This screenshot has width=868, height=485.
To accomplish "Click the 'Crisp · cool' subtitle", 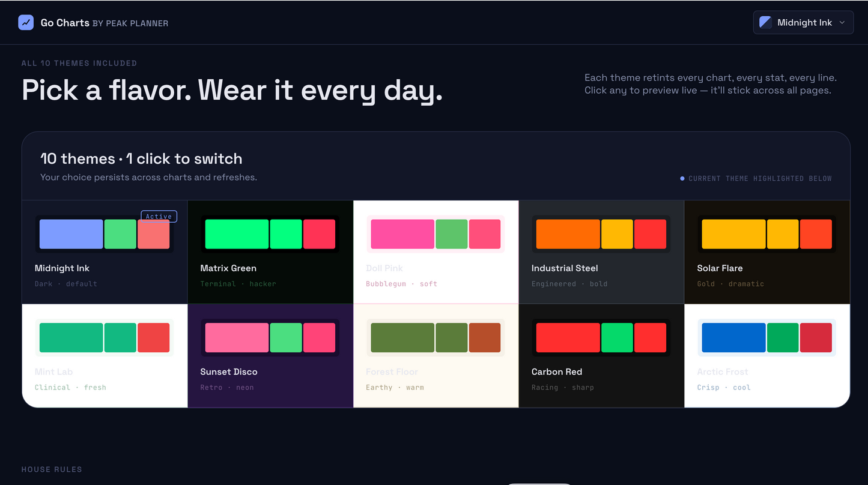I will coord(724,388).
